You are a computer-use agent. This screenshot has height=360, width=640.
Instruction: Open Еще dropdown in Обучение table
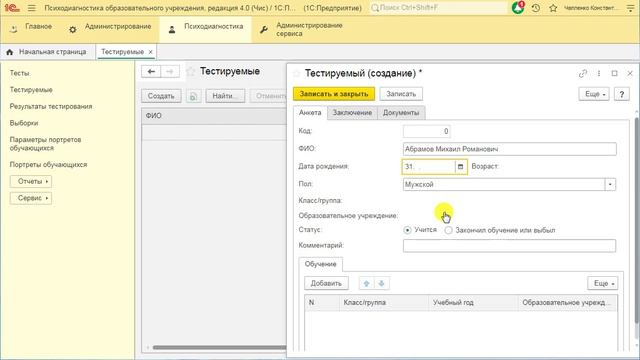[602, 283]
